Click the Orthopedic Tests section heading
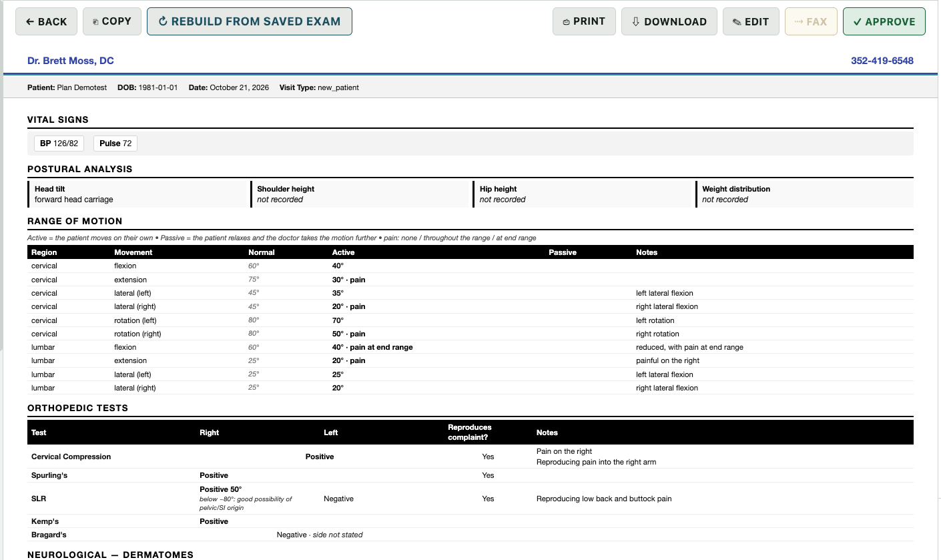Viewport: 941px width, 560px height. click(77, 408)
